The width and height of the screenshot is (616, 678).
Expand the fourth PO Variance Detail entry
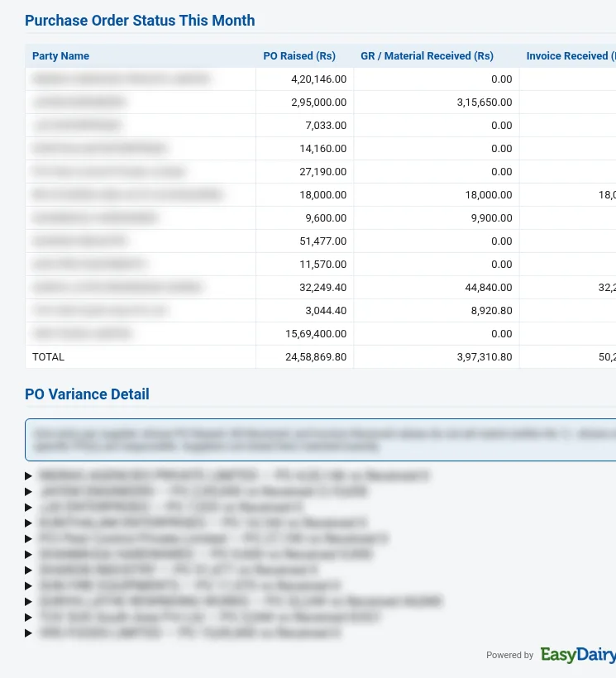click(29, 523)
